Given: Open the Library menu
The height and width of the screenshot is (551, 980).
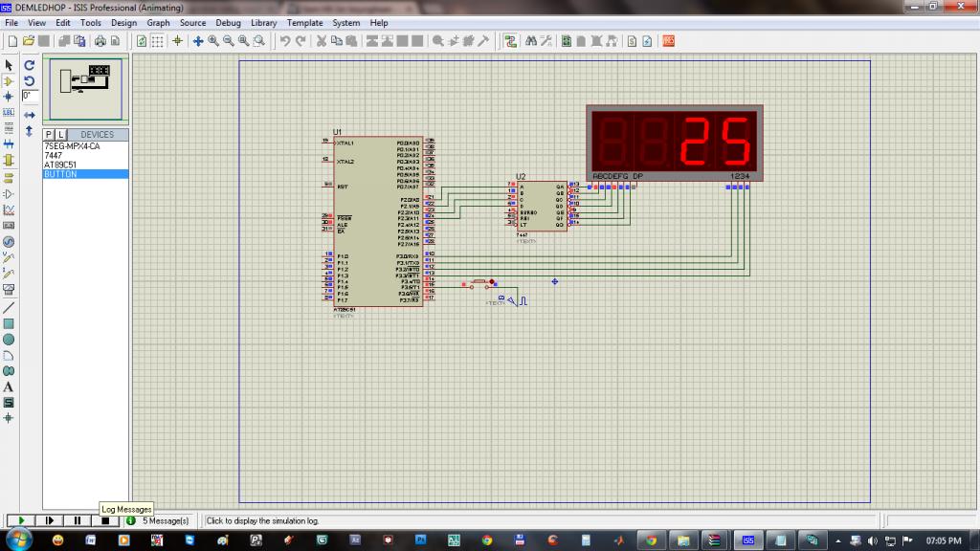Looking at the screenshot, I should tap(264, 23).
